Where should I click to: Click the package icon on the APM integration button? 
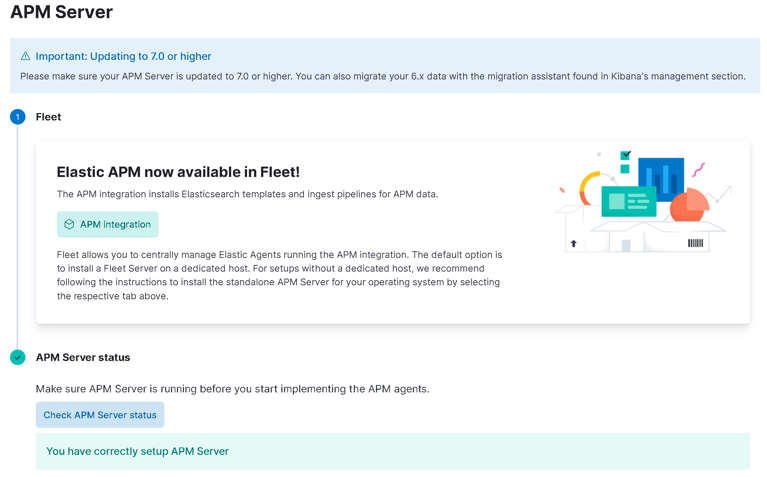point(69,224)
